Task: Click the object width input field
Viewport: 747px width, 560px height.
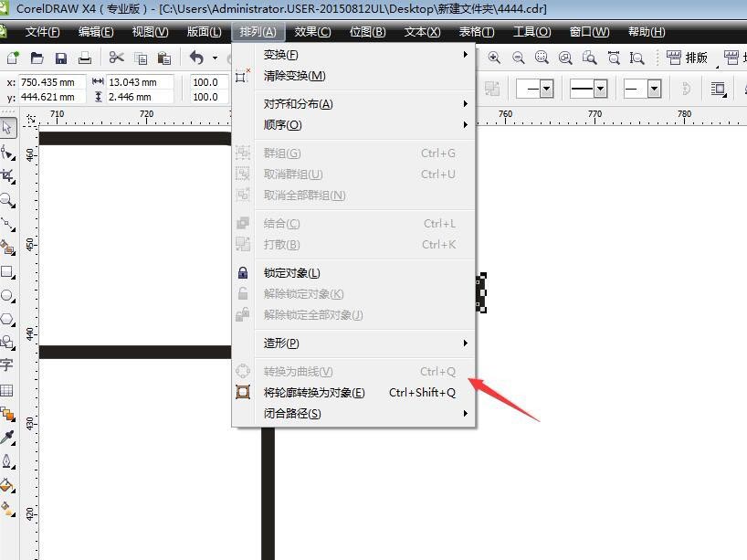Action: point(139,82)
